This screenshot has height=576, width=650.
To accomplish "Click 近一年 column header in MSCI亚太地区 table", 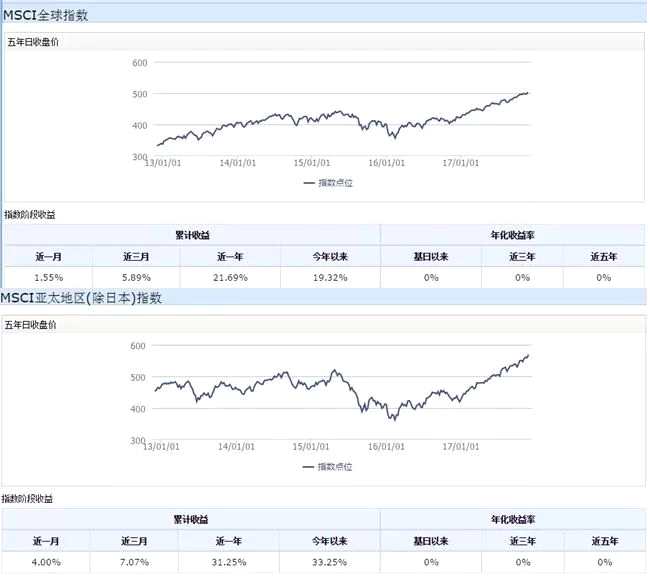I will tap(229, 541).
